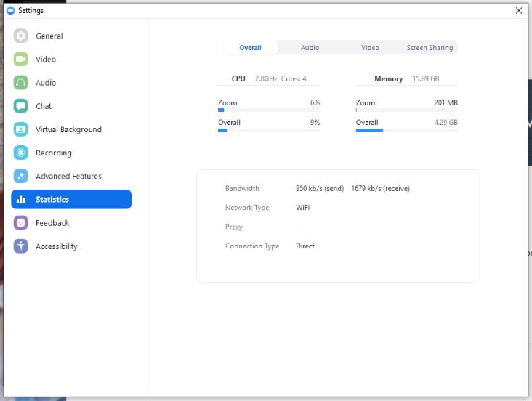The image size is (532, 401).
Task: Close the Settings window
Action: pyautogui.click(x=519, y=10)
